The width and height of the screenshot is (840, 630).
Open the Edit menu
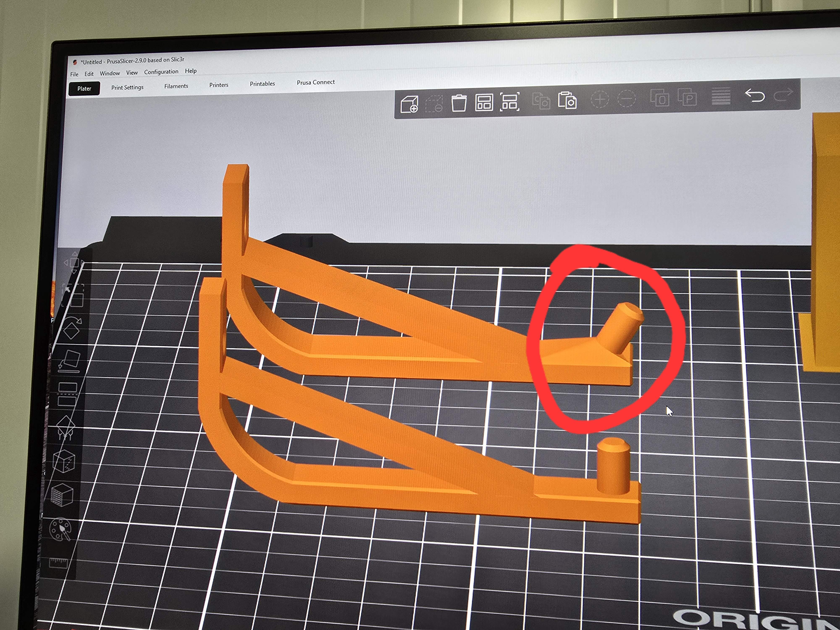(89, 74)
